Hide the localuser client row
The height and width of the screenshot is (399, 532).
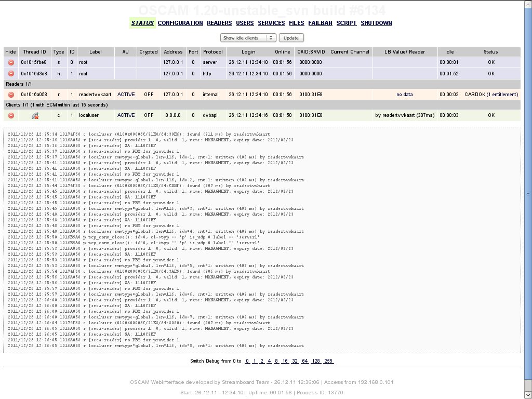[x=11, y=115]
